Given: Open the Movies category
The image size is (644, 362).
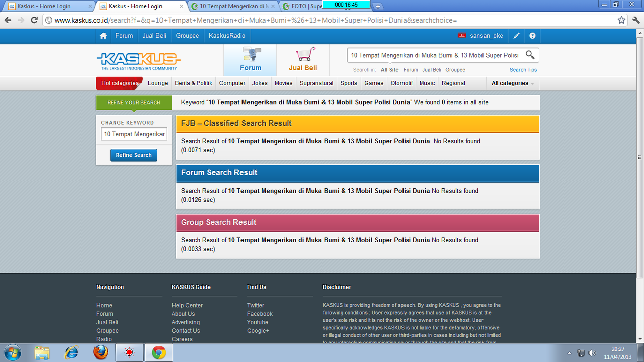Looking at the screenshot, I should point(284,83).
